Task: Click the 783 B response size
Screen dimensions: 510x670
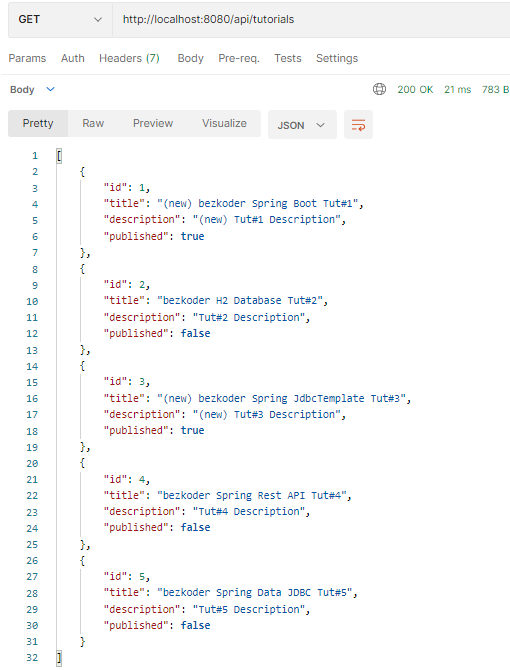Action: [x=495, y=89]
